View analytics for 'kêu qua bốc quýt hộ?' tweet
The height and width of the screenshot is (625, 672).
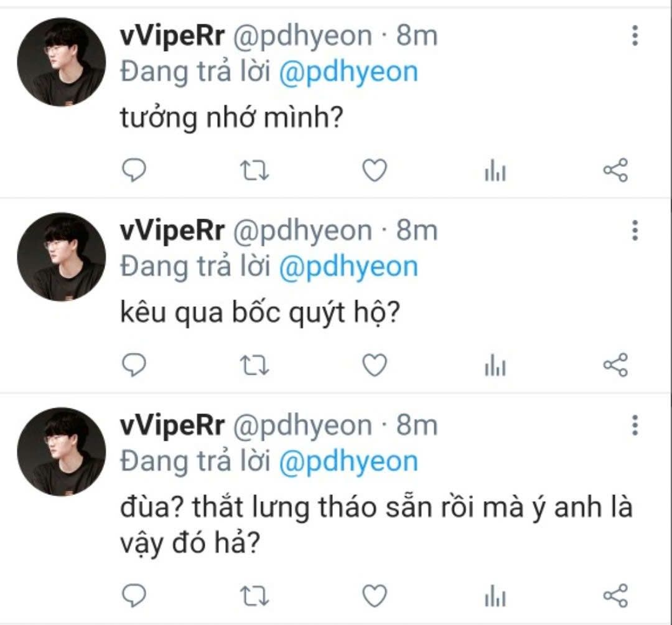tap(495, 365)
